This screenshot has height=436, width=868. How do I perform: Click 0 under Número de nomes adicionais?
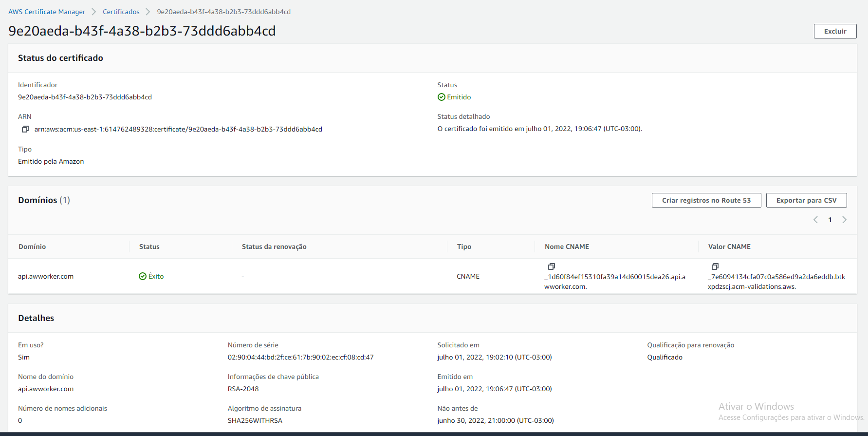click(20, 420)
